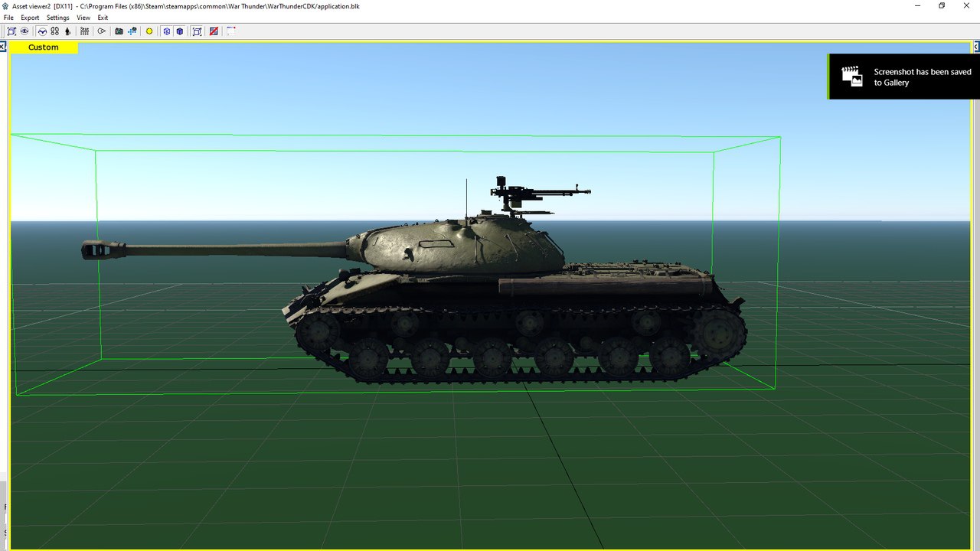Viewport: 980px width, 551px height.
Task: Click the dashed corner rectangle toolbar icon
Action: (230, 31)
